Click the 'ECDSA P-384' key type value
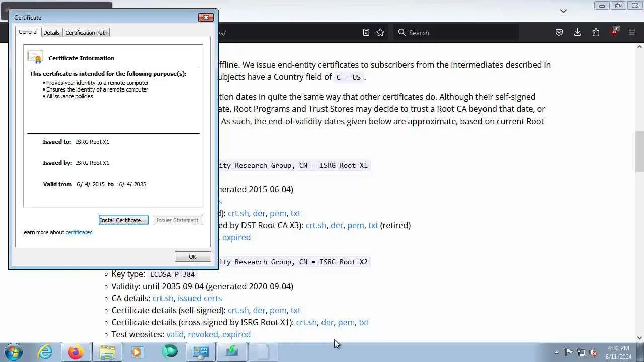This screenshot has width=644, height=362. (x=173, y=274)
